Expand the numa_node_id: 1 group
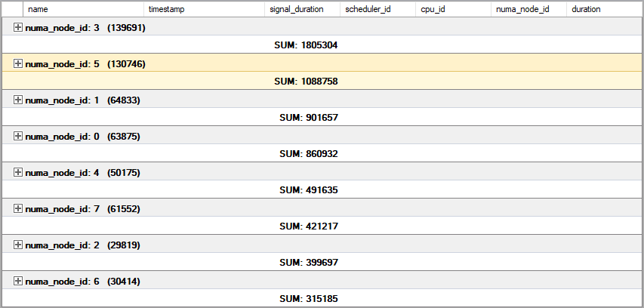644x308 pixels. pyautogui.click(x=18, y=100)
